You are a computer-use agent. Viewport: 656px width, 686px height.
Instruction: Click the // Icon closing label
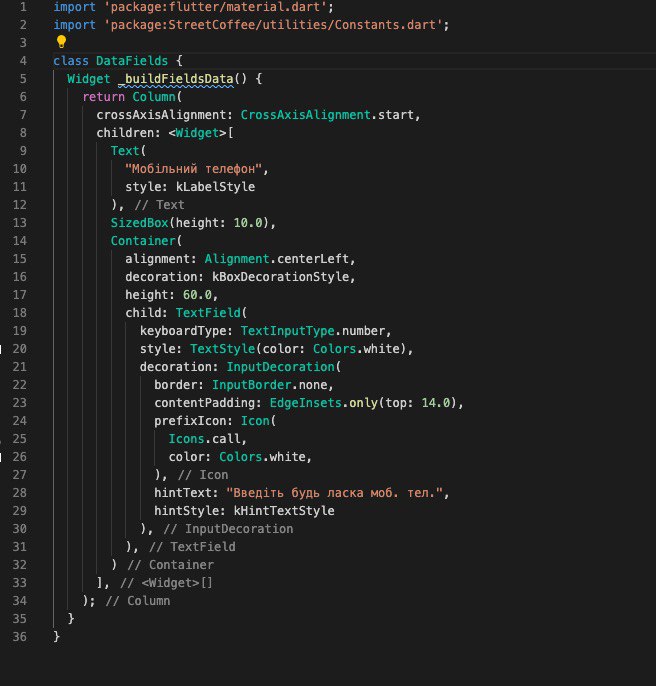(x=203, y=475)
